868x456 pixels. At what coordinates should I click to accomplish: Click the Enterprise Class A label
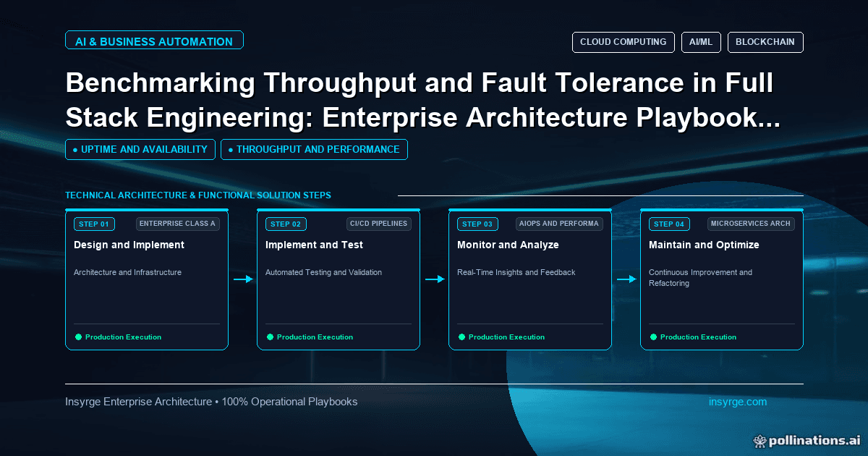(x=178, y=224)
